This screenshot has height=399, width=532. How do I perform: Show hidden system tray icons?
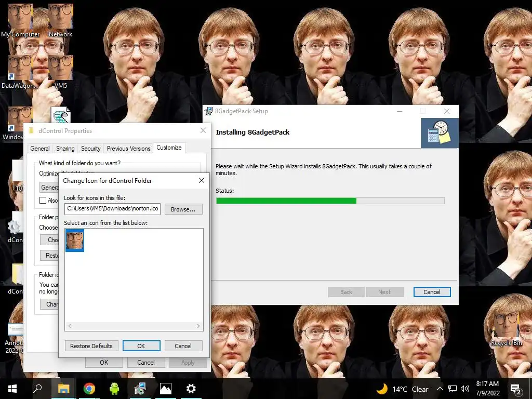440,389
